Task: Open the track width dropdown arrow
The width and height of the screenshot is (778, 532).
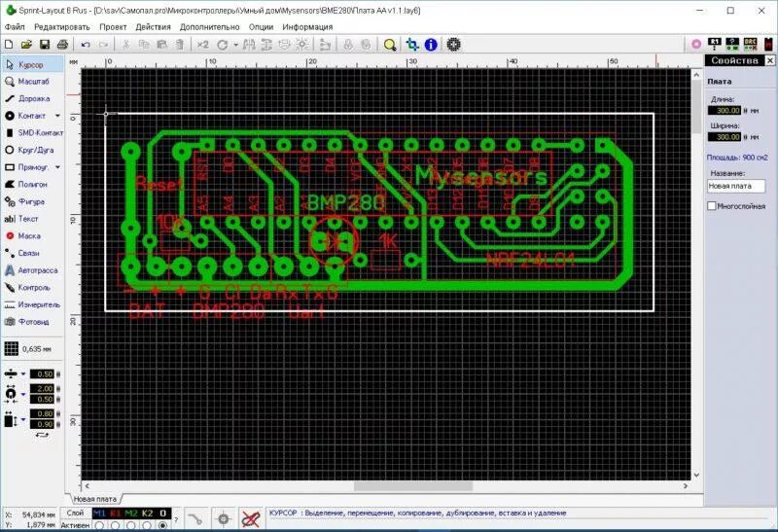Action: pyautogui.click(x=22, y=374)
